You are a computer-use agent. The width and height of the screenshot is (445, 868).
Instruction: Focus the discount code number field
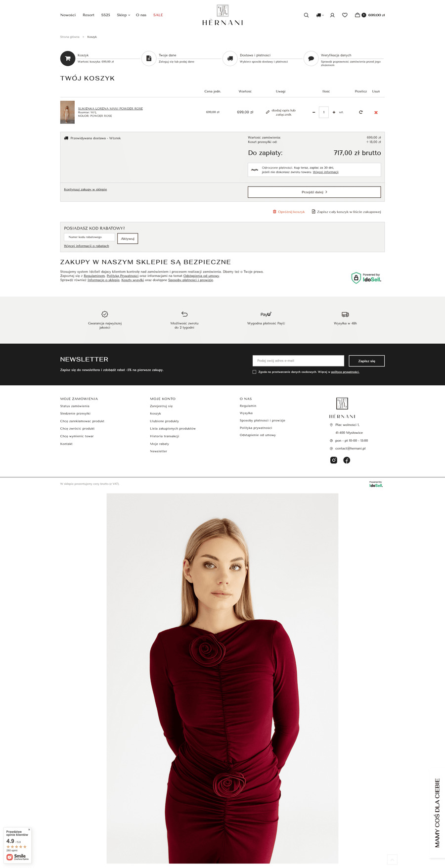[x=89, y=237]
